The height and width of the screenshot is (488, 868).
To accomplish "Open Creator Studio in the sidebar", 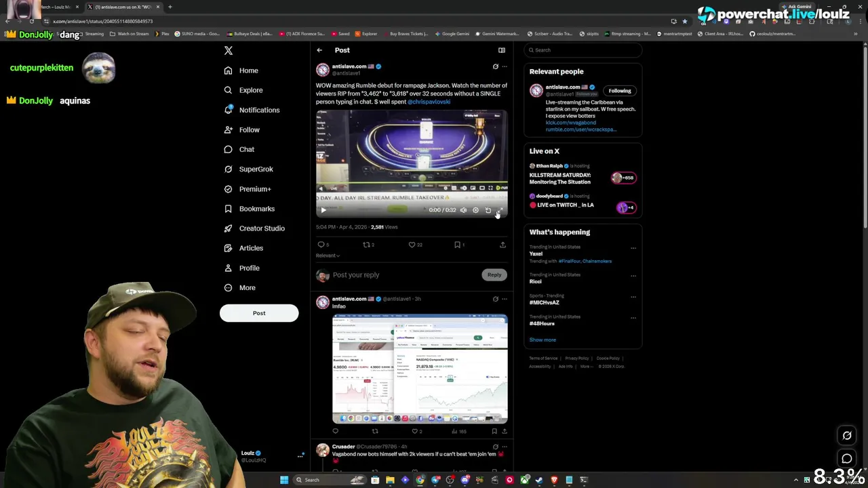I will pyautogui.click(x=254, y=228).
